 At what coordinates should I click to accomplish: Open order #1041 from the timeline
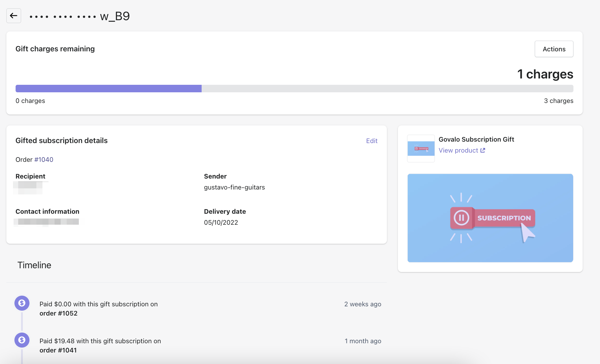pos(58,350)
